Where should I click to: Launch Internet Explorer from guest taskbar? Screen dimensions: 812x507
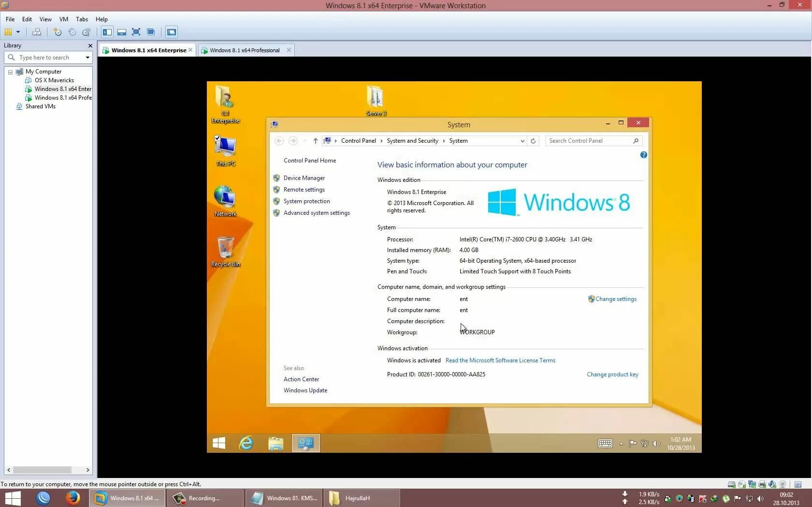click(x=246, y=443)
